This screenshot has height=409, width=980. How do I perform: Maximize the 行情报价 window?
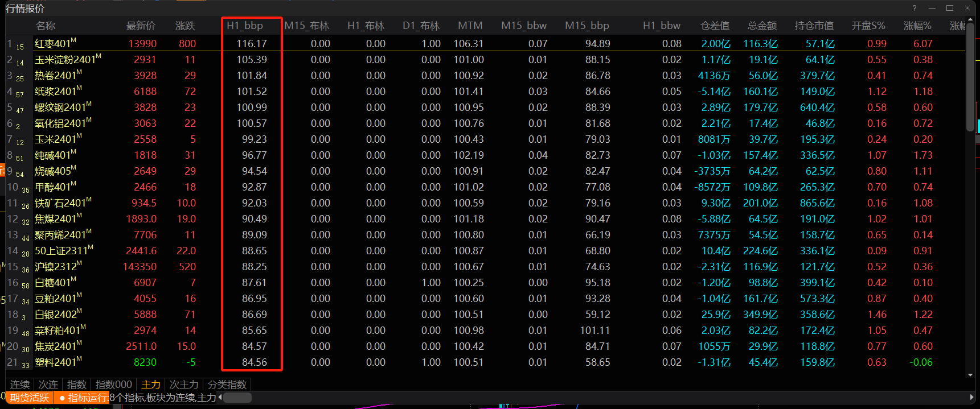(950, 8)
